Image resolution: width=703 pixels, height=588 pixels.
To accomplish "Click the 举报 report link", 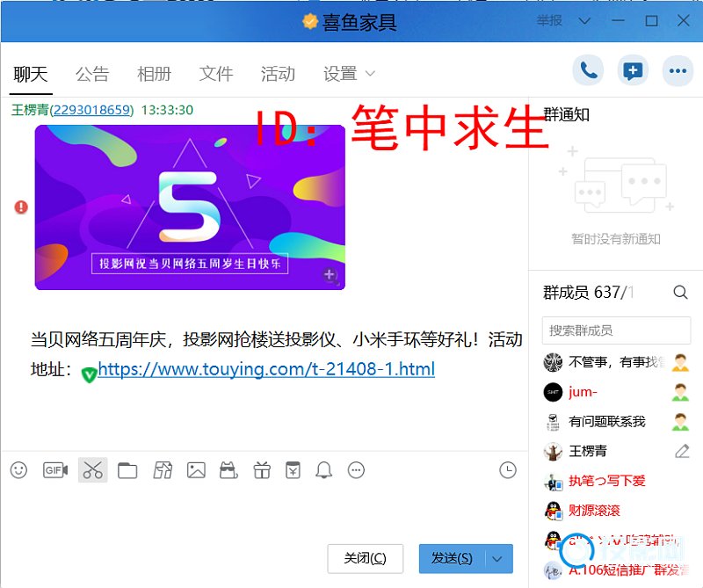I will (548, 20).
